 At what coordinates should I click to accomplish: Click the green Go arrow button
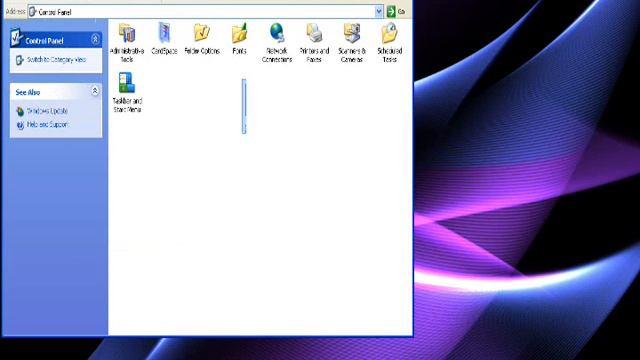(x=391, y=11)
